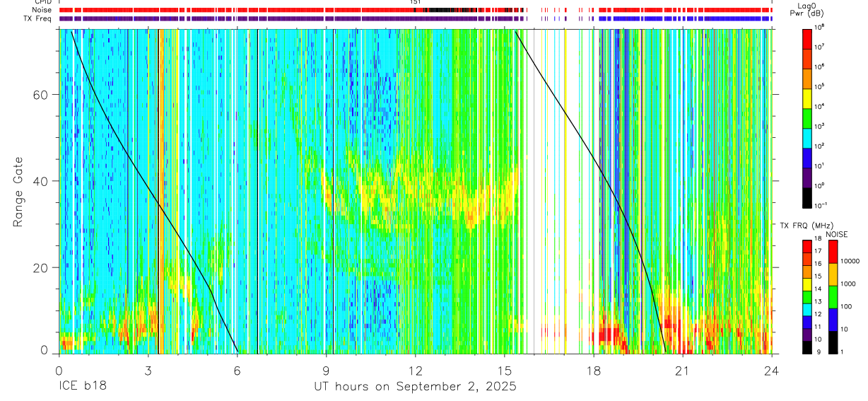The image size is (868, 401).
Task: Click the 10^4 label on Lag0 colorbar
Action: coord(820,106)
